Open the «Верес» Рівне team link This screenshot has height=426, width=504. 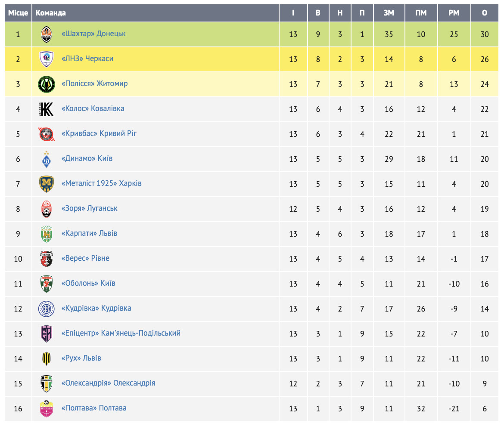pos(85,258)
